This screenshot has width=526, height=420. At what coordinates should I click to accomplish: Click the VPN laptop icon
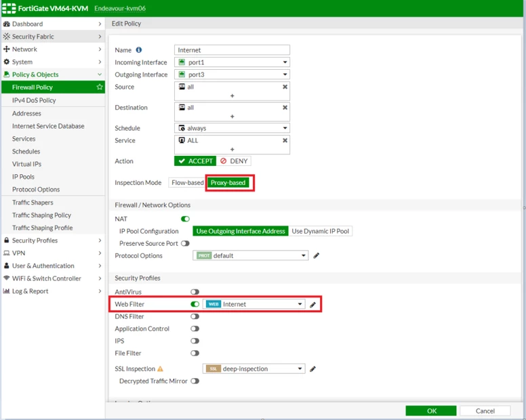pyautogui.click(x=6, y=253)
